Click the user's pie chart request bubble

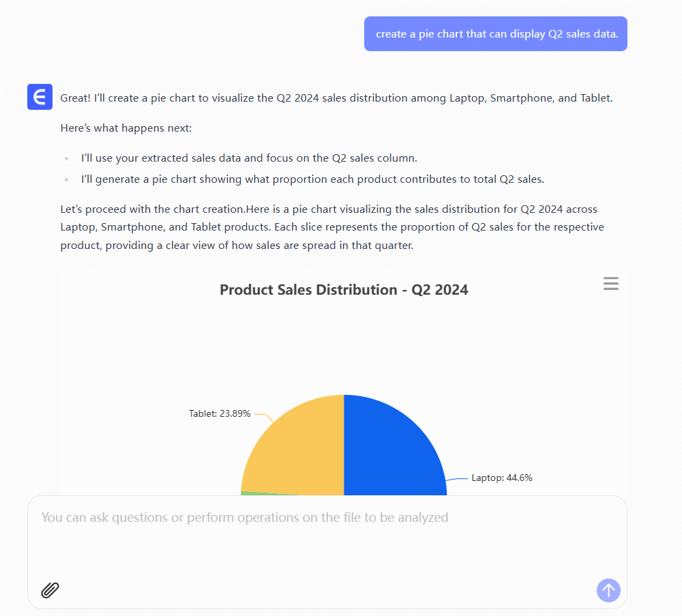pos(496,34)
